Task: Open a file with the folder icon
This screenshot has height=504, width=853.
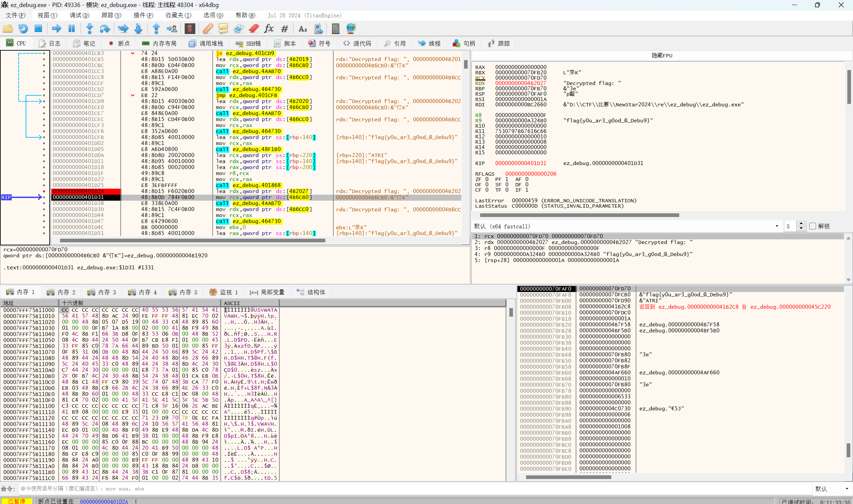Action: [8, 29]
